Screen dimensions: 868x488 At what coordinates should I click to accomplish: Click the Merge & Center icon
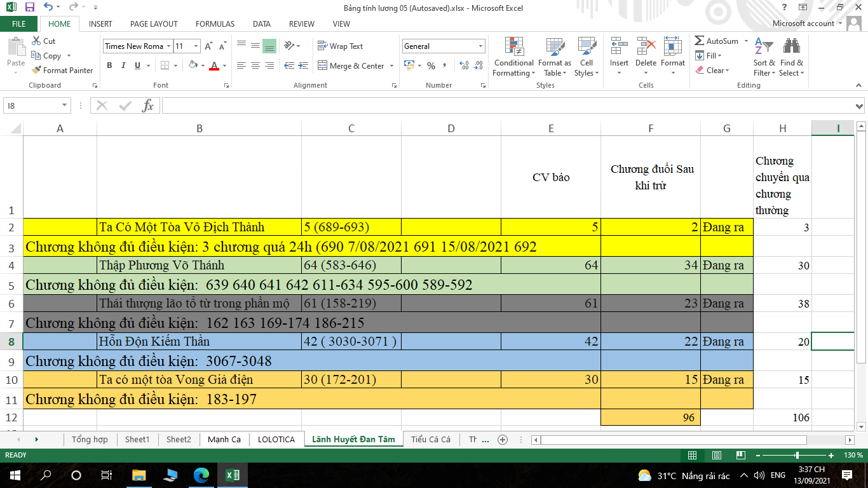click(322, 66)
